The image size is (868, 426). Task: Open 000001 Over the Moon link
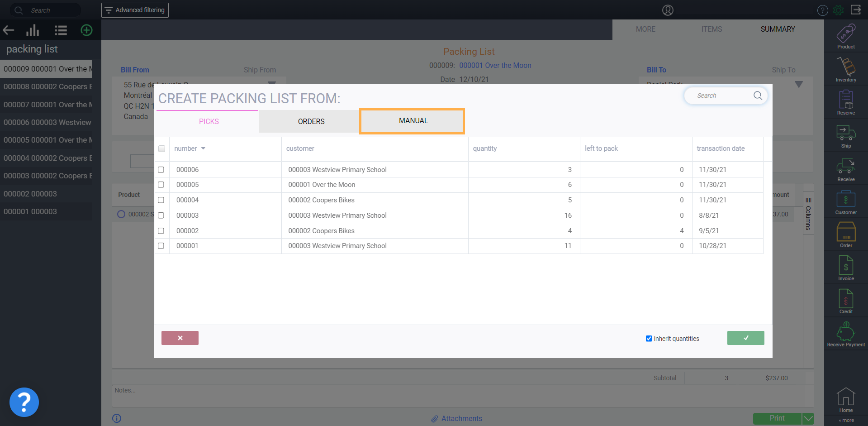495,65
